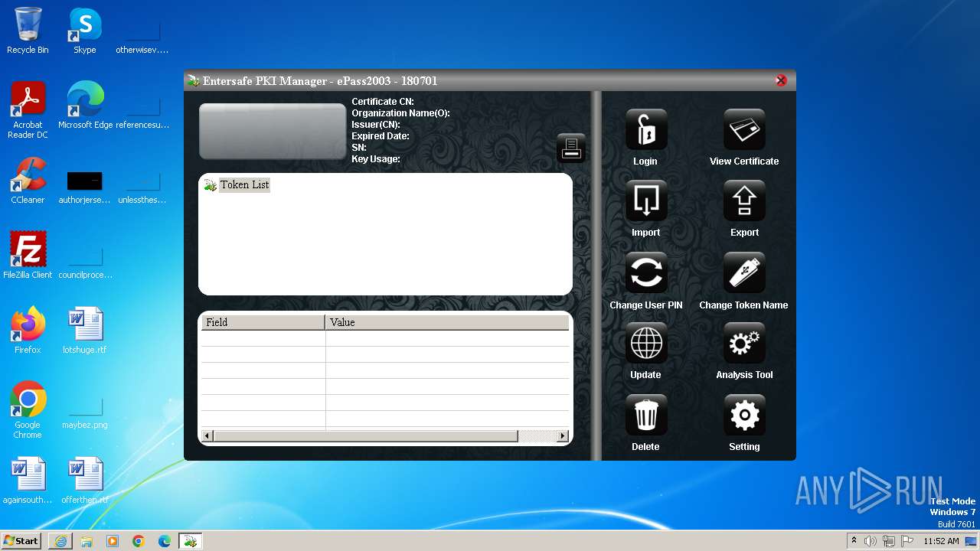Open media player from taskbar
This screenshot has height=551, width=980.
(x=113, y=541)
